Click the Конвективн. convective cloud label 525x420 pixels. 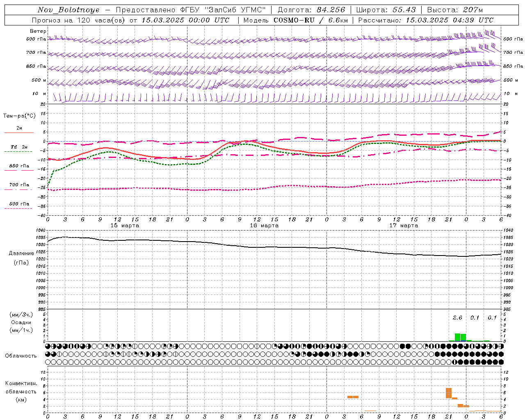(x=21, y=383)
